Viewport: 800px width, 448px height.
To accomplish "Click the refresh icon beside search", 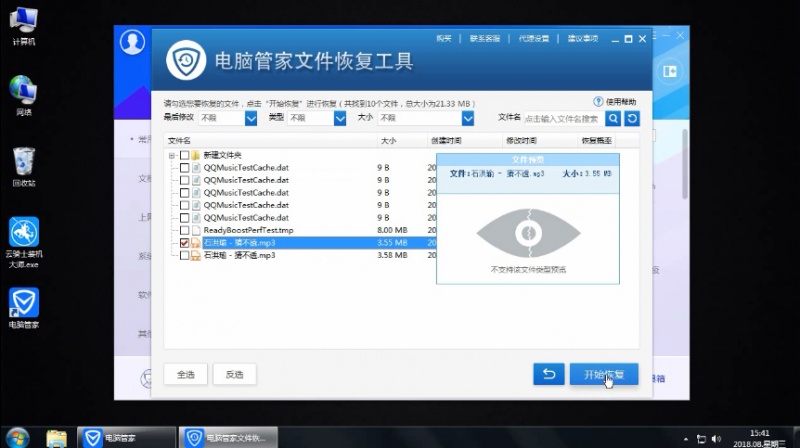I will [632, 119].
